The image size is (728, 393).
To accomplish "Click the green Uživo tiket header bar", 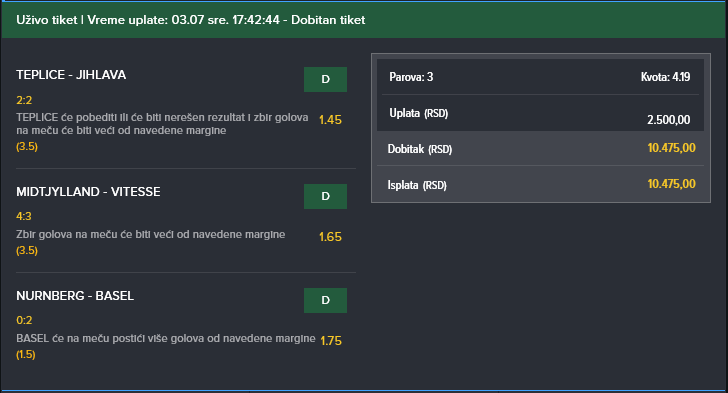I will pos(364,20).
